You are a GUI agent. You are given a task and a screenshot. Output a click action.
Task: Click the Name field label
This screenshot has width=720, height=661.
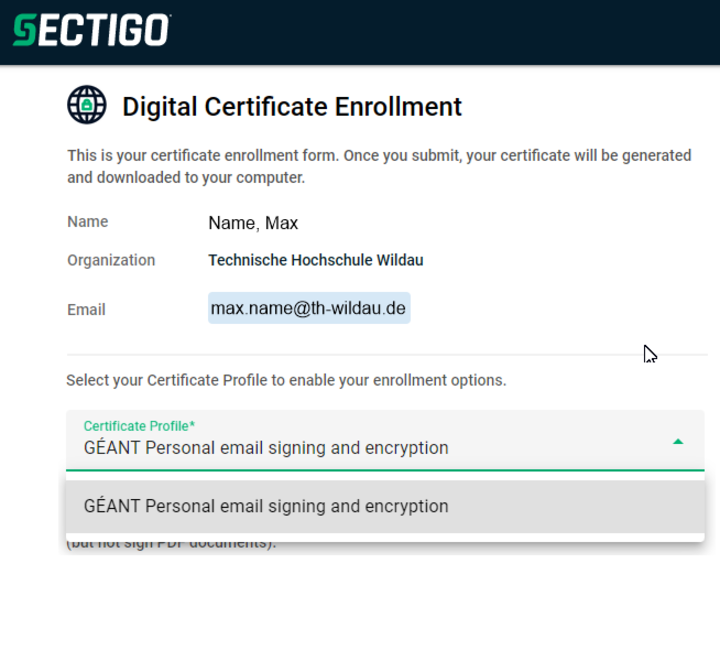88,222
